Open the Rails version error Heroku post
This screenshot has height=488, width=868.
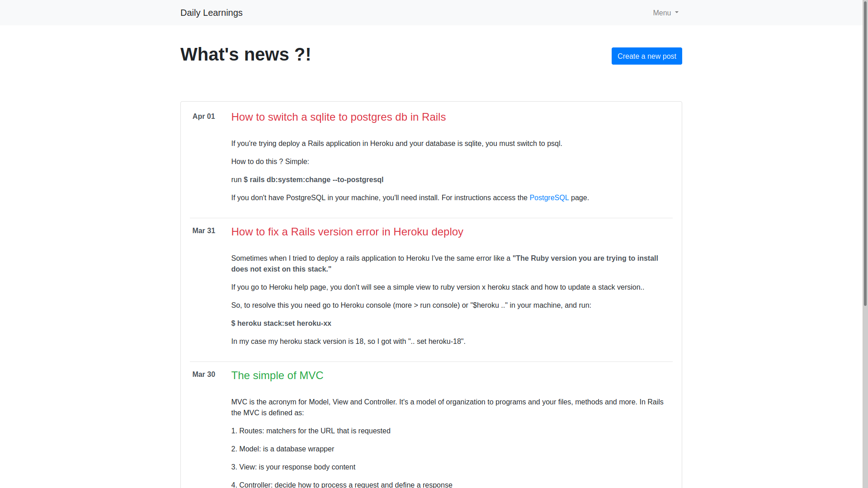347,232
